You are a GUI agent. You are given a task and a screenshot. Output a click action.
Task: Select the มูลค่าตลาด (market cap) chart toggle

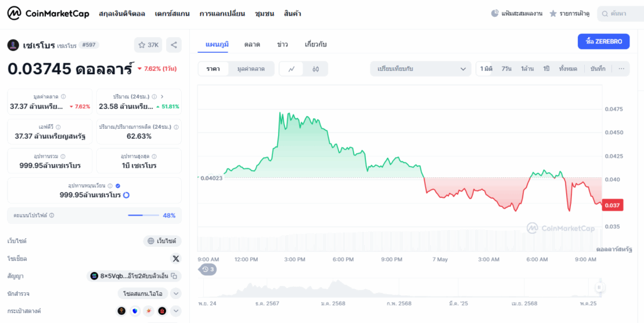tap(251, 68)
